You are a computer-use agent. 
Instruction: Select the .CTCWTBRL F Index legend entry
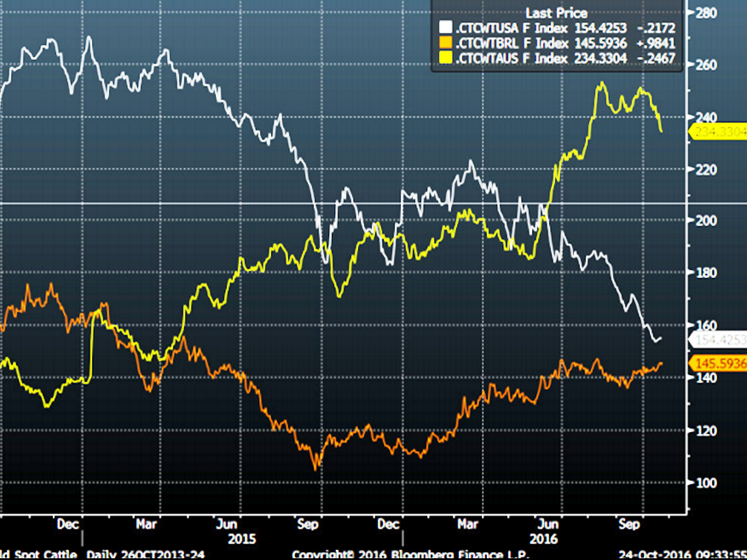coord(558,43)
